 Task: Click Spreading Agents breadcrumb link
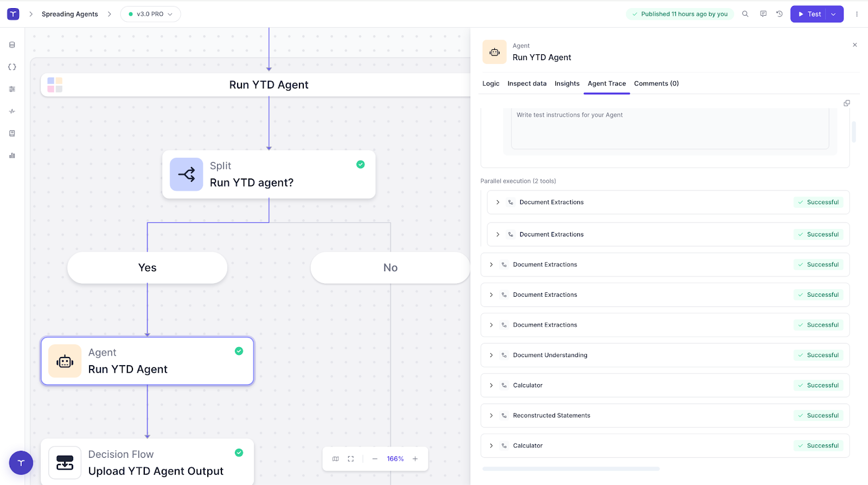(69, 14)
